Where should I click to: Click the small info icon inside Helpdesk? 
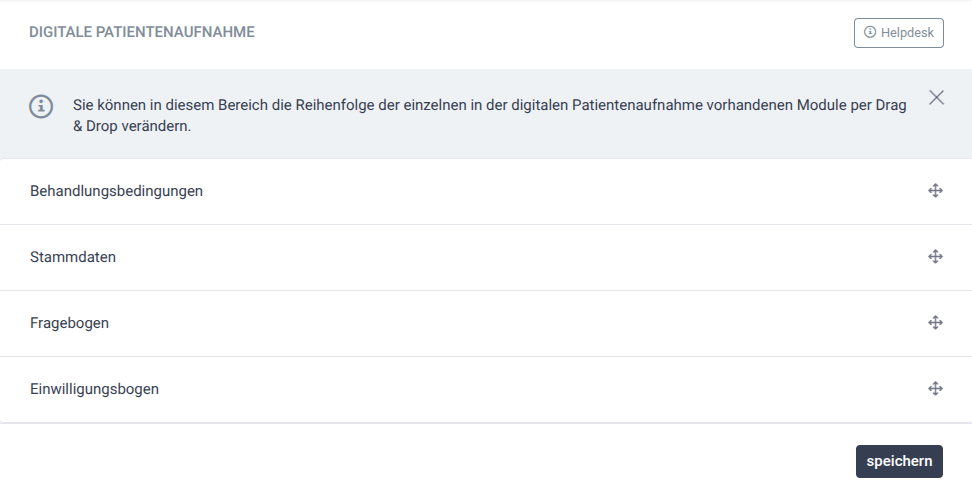pyautogui.click(x=870, y=32)
